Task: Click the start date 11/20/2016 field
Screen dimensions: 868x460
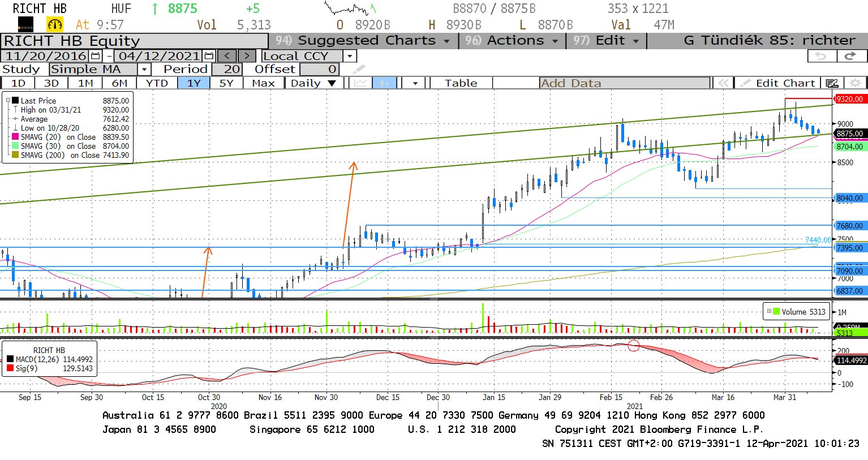Action: click(x=45, y=56)
